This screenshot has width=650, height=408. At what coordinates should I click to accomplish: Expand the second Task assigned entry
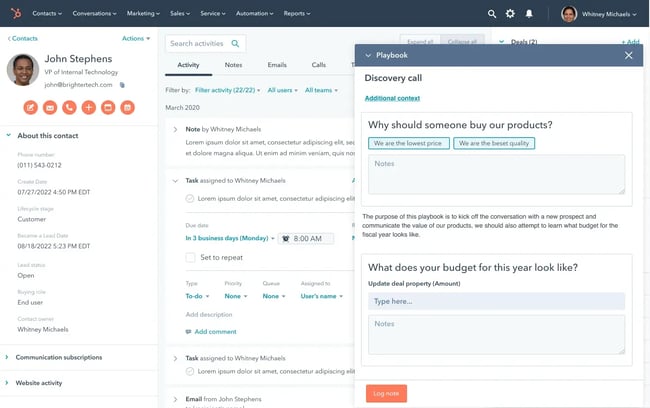tap(175, 358)
